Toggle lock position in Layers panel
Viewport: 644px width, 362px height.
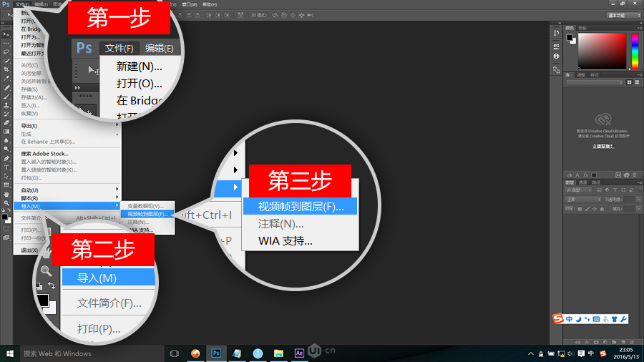point(595,209)
